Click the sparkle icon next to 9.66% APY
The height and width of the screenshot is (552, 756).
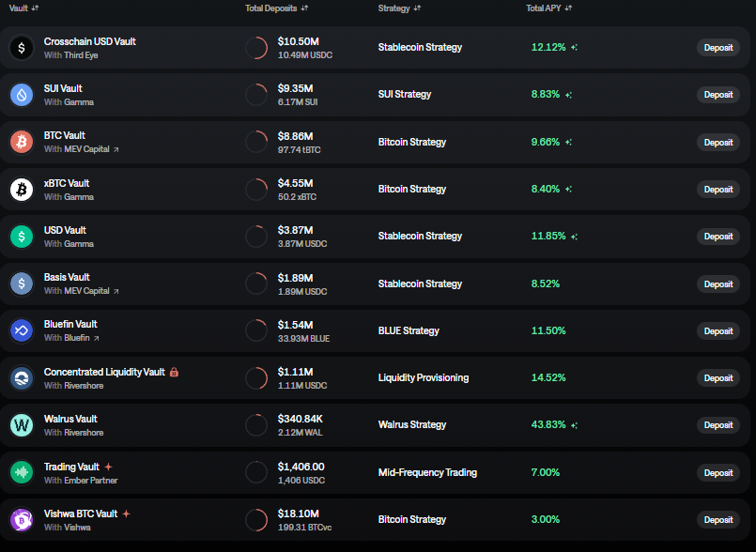(x=568, y=142)
